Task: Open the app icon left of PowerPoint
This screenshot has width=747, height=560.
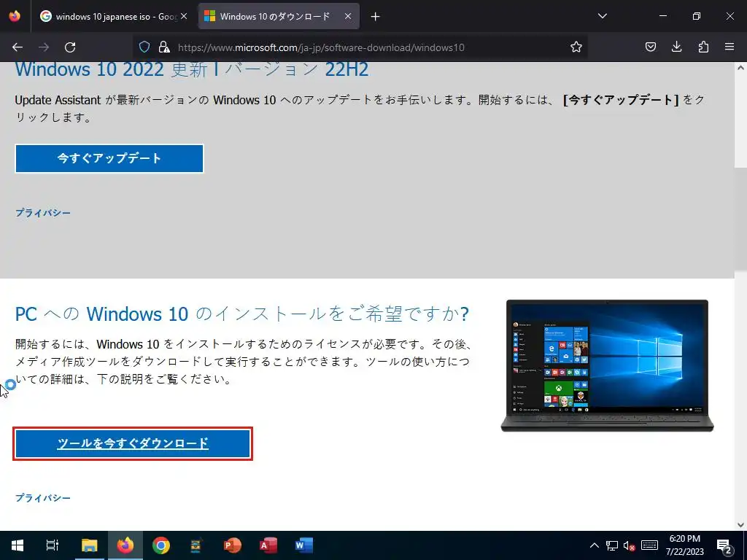Action: (196, 545)
